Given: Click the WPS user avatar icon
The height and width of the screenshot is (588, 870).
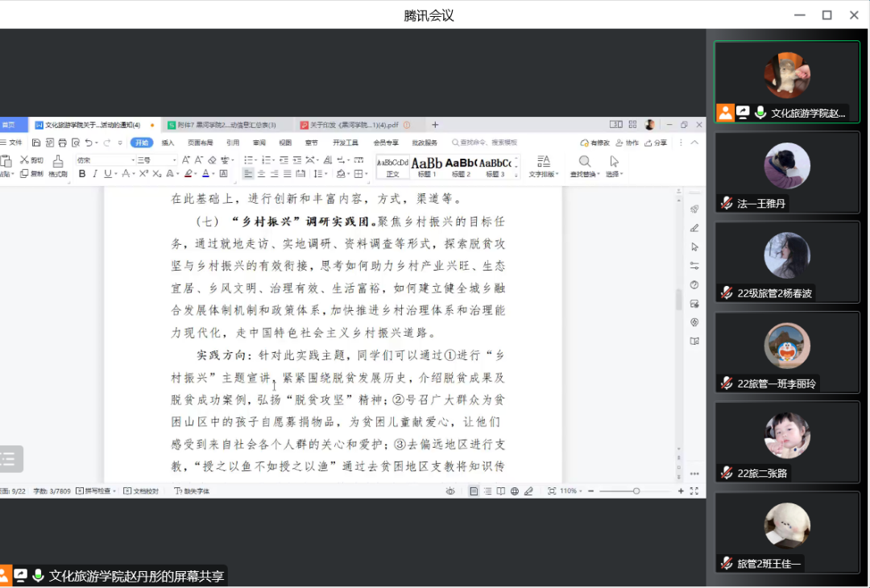Looking at the screenshot, I should pyautogui.click(x=650, y=125).
